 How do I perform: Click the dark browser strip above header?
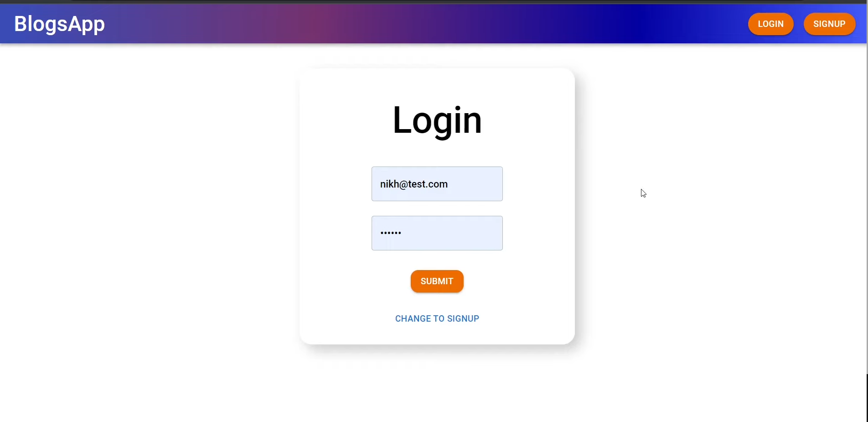(433, 2)
